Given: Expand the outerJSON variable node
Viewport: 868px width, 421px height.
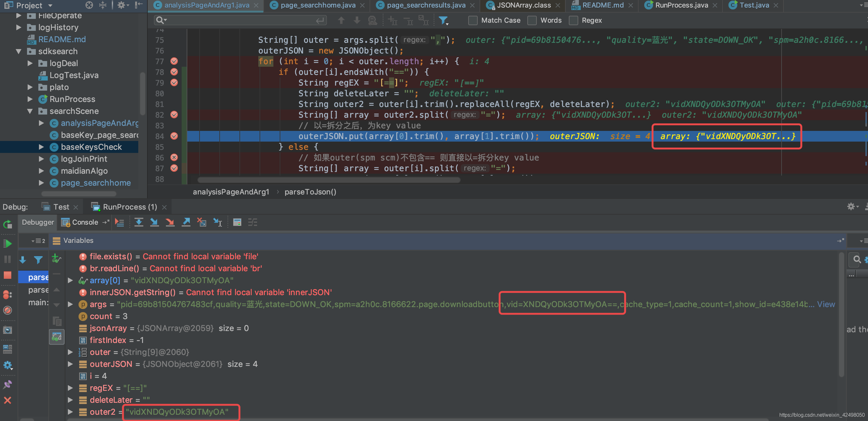Looking at the screenshot, I should (x=70, y=364).
